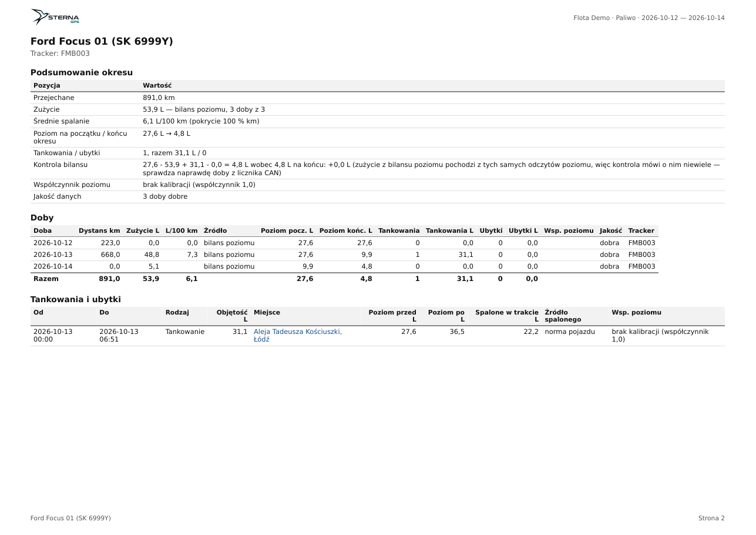Viewport: 756px width, 535px height.
Task: Select the Współczynnik poziomu row label
Action: tap(72, 185)
